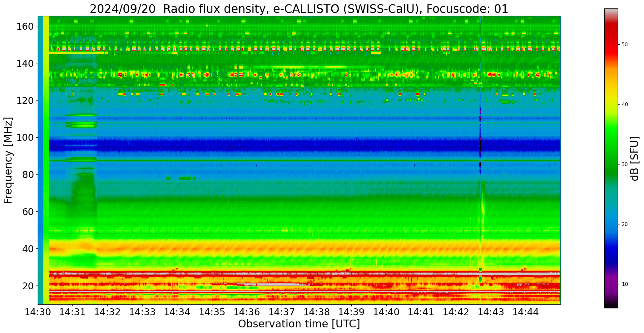Click the 14:39 time tick label
644x333 pixels.
click(351, 311)
